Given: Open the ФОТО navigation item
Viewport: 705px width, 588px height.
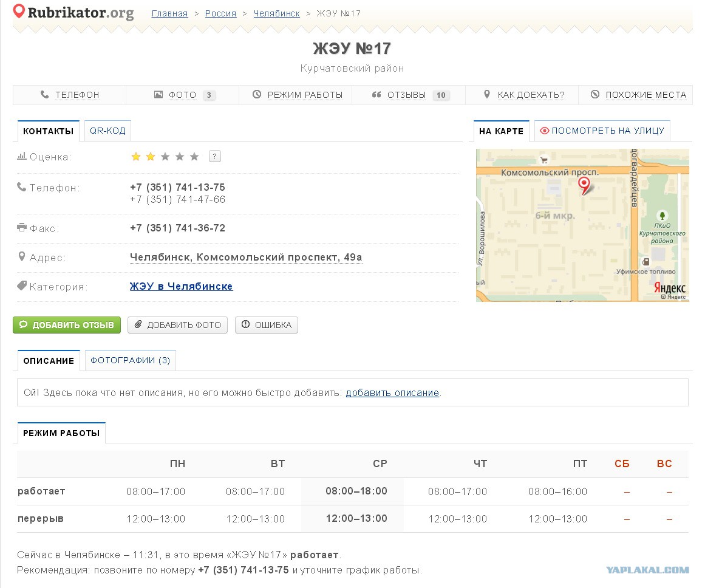Looking at the screenshot, I should coord(183,95).
